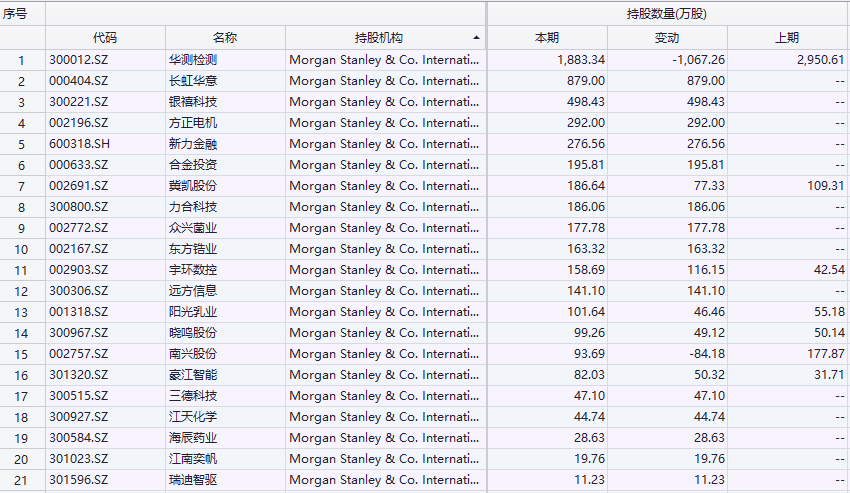This screenshot has width=850, height=493.
Task: Click the -1,067.26 change value
Action: point(698,60)
